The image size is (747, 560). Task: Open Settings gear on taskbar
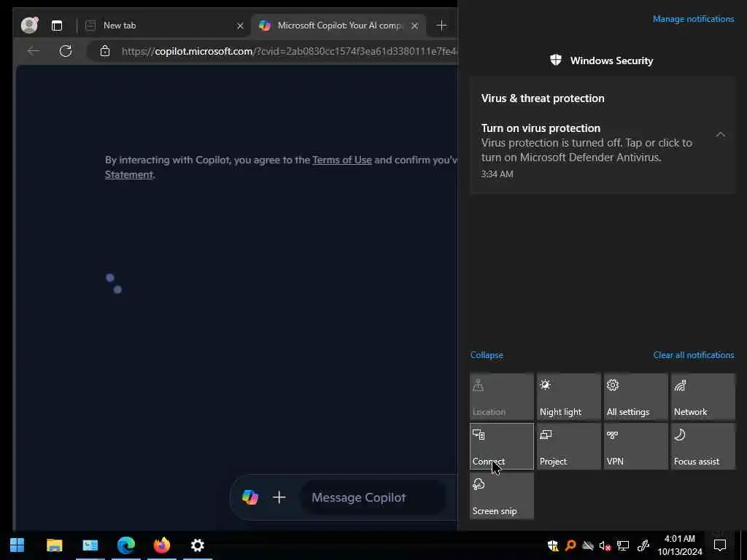(x=197, y=545)
